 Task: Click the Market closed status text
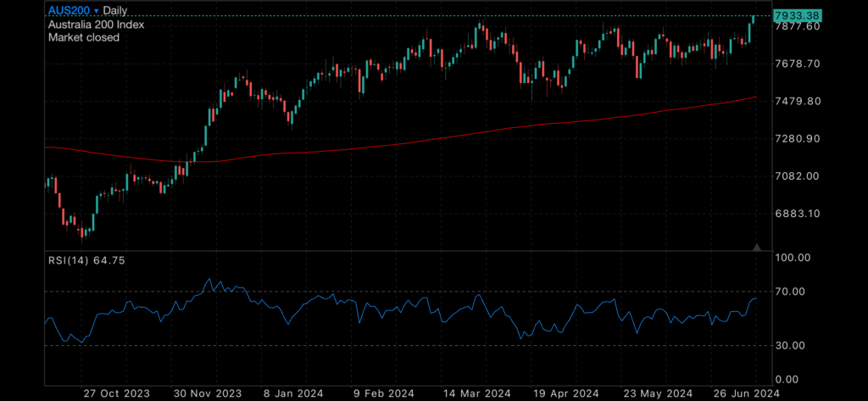pyautogui.click(x=84, y=37)
